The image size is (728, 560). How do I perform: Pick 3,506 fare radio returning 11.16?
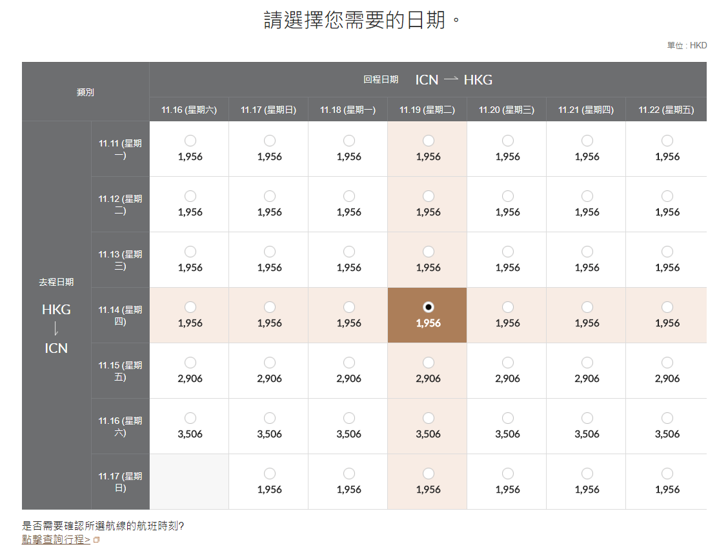click(190, 418)
